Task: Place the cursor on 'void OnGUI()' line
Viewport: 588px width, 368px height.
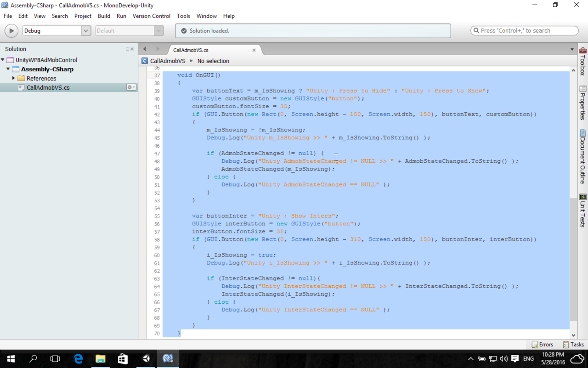Action: pyautogui.click(x=199, y=75)
